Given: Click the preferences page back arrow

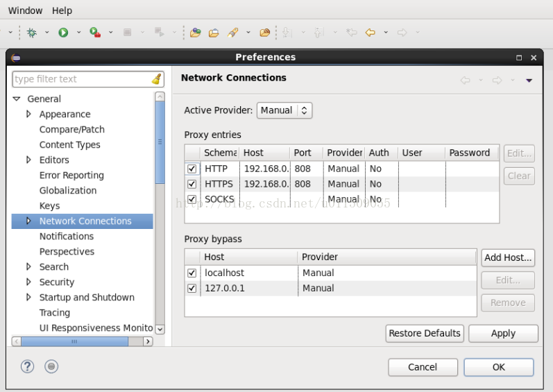Looking at the screenshot, I should pyautogui.click(x=465, y=80).
